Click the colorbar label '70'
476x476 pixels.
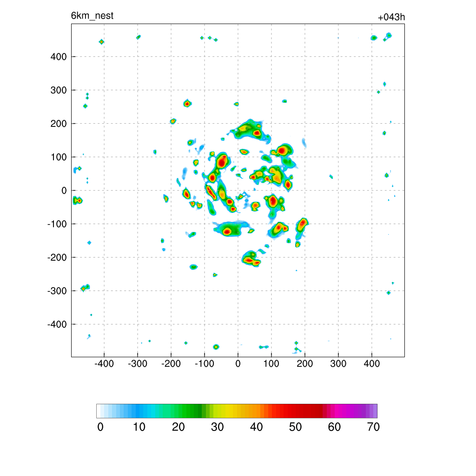pos(373,427)
